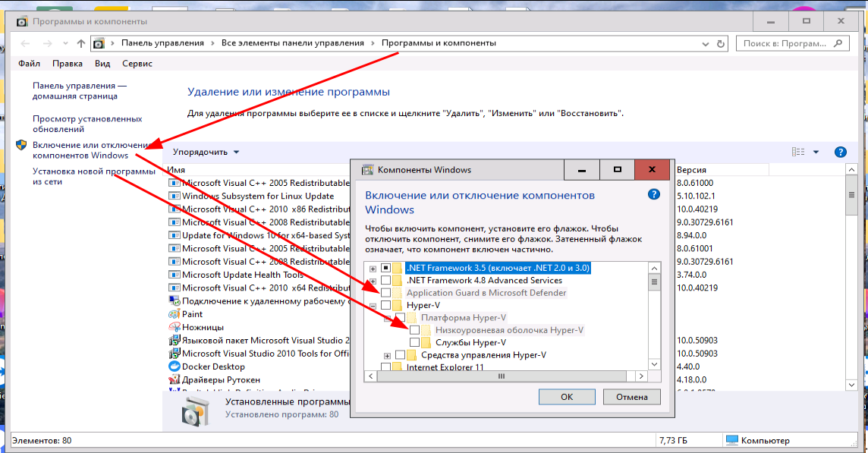Open the Упорядочить dropdown
This screenshot has height=453, width=868.
click(206, 152)
